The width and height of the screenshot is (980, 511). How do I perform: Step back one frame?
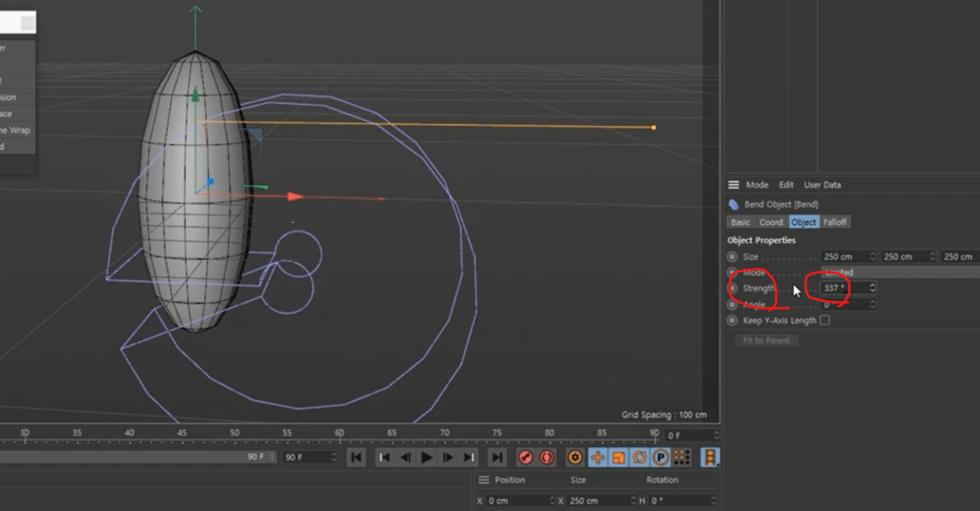point(406,458)
